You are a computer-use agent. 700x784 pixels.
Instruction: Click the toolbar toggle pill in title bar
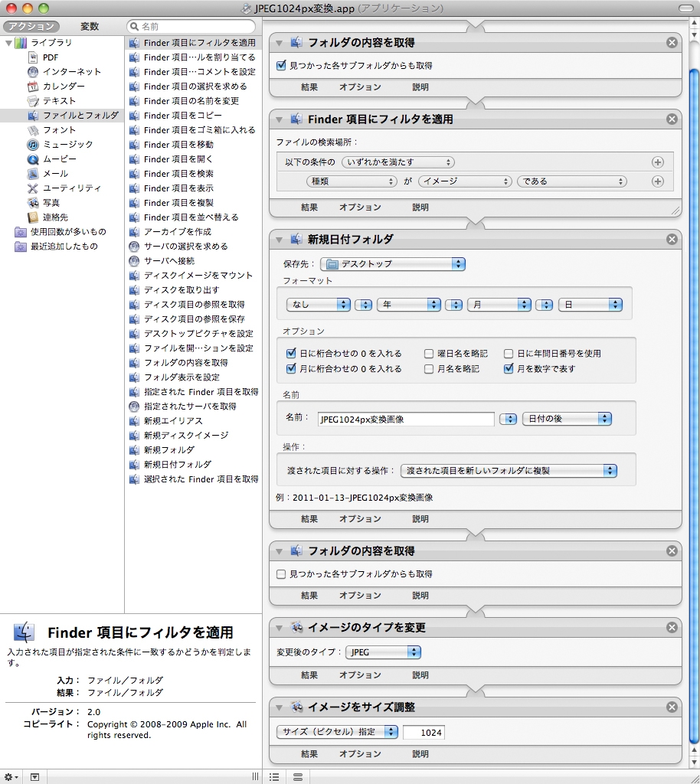[x=686, y=8]
